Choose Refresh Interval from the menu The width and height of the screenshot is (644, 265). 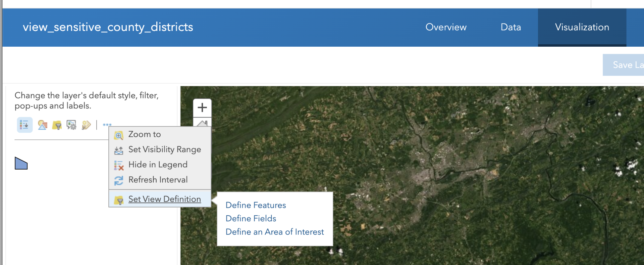pyautogui.click(x=158, y=180)
